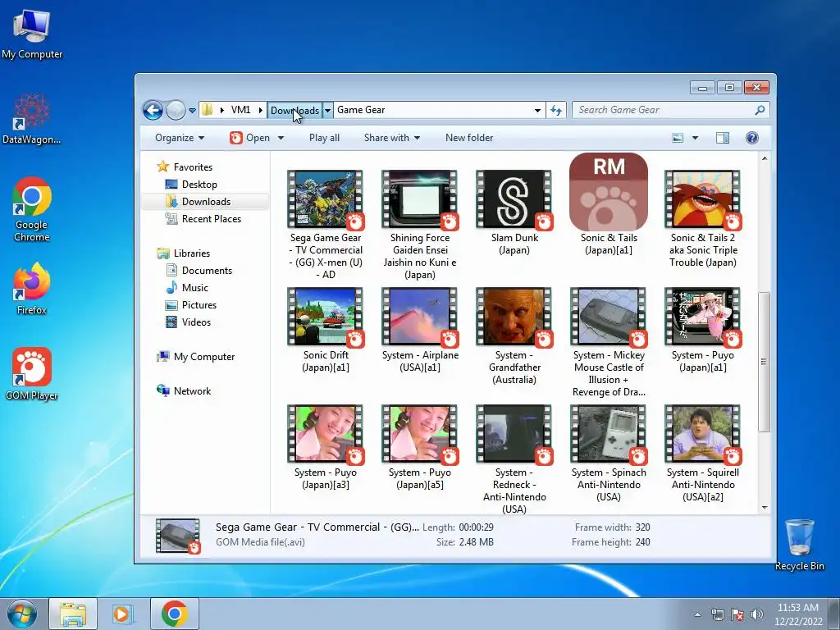Toggle the preview pane
The width and height of the screenshot is (840, 630).
(723, 138)
